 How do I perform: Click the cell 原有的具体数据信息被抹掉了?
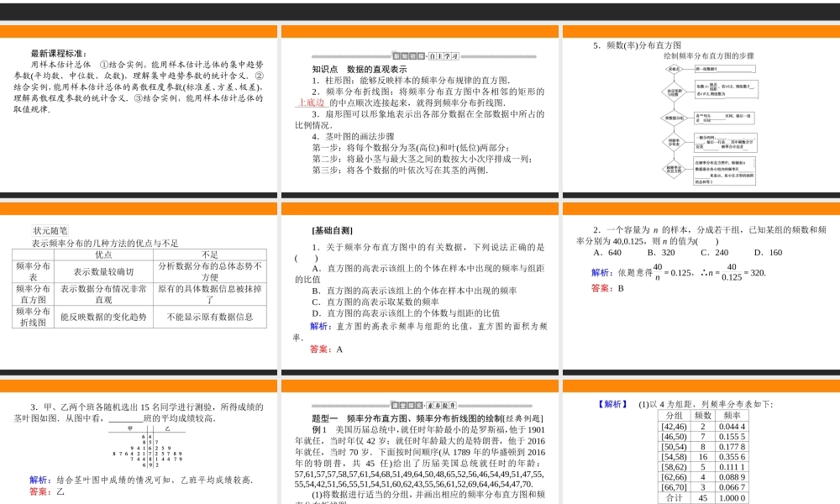tap(209, 294)
